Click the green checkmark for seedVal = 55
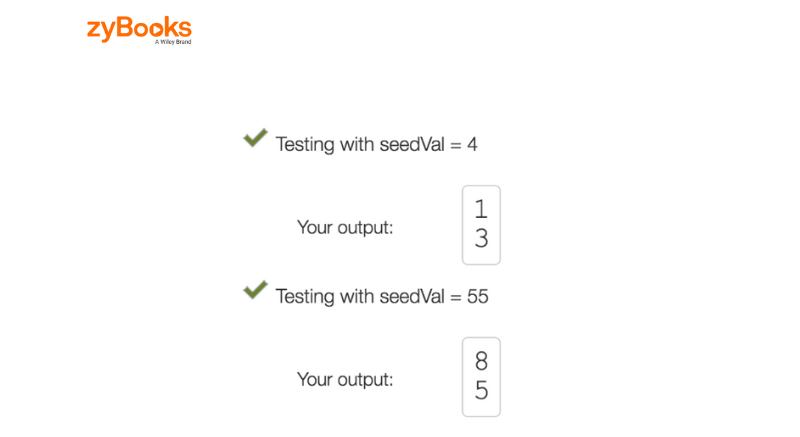The image size is (800, 437). (255, 290)
